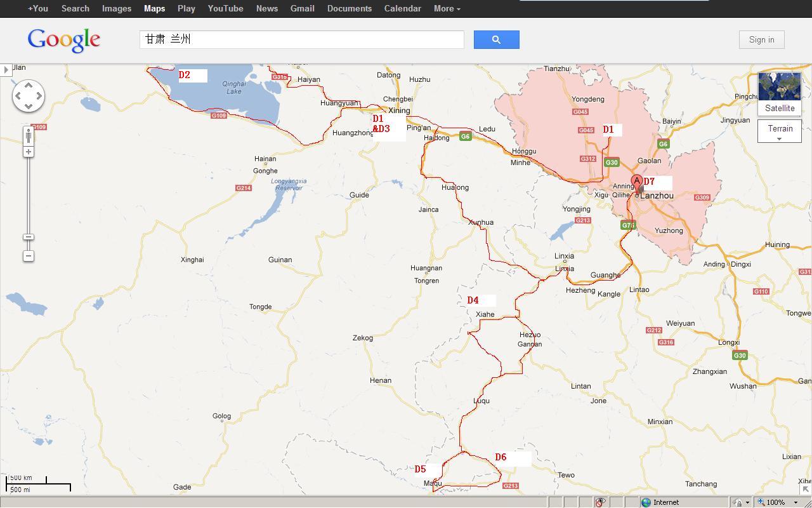Screen dimensions: 812x508
Task: Expand the left side panel arrow
Action: [6, 69]
